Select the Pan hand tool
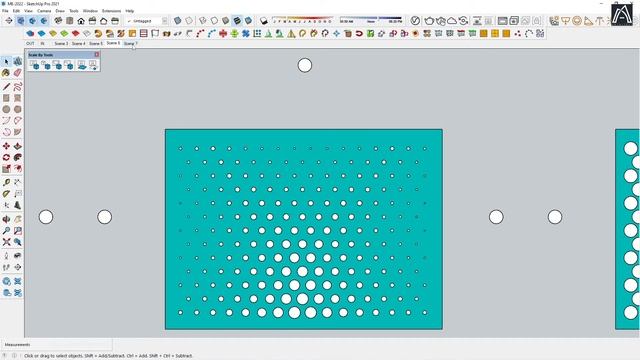 [18, 219]
